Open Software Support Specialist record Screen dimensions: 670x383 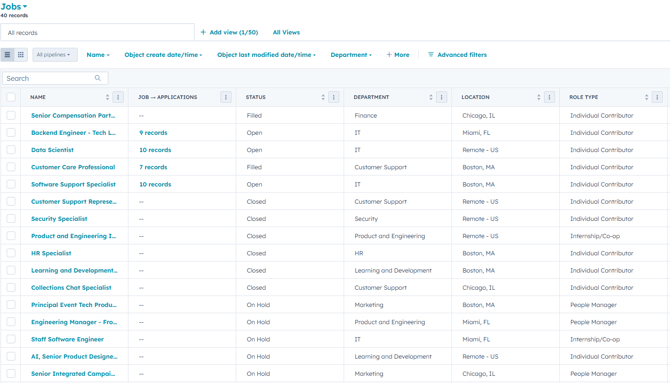coord(73,184)
